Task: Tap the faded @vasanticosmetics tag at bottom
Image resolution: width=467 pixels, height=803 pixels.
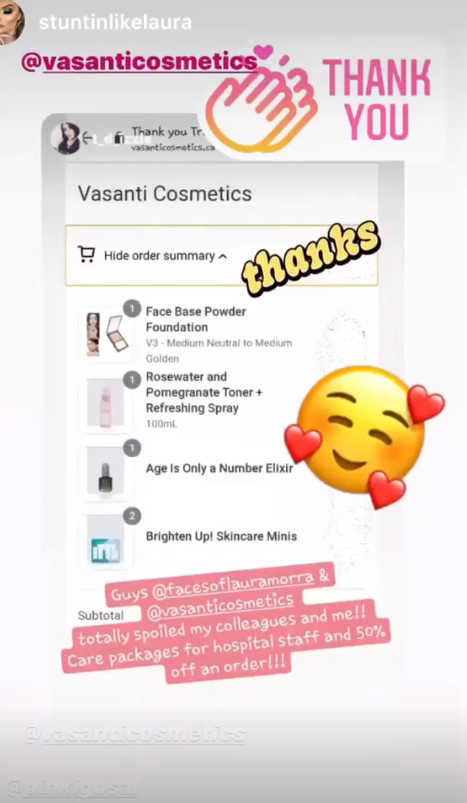Action: 134,734
